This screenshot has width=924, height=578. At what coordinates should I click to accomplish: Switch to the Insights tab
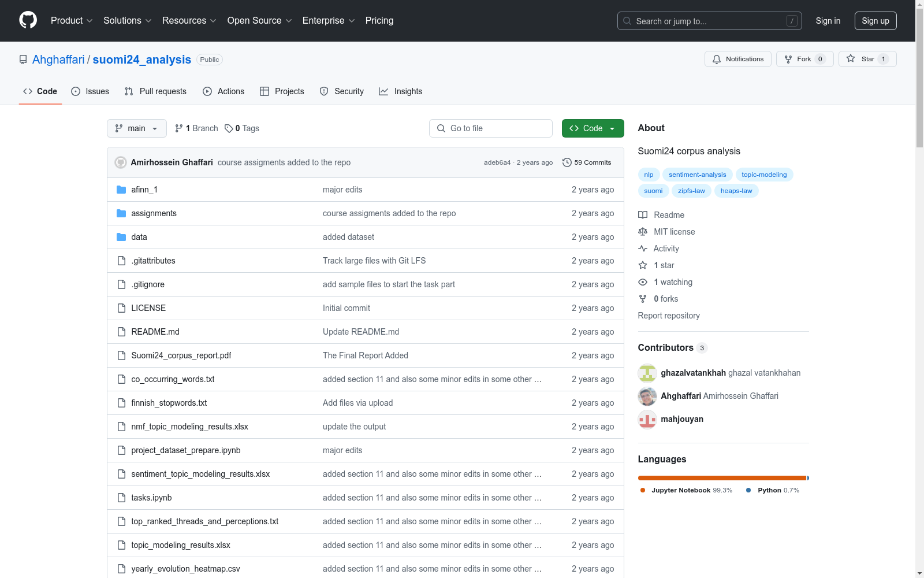click(401, 91)
